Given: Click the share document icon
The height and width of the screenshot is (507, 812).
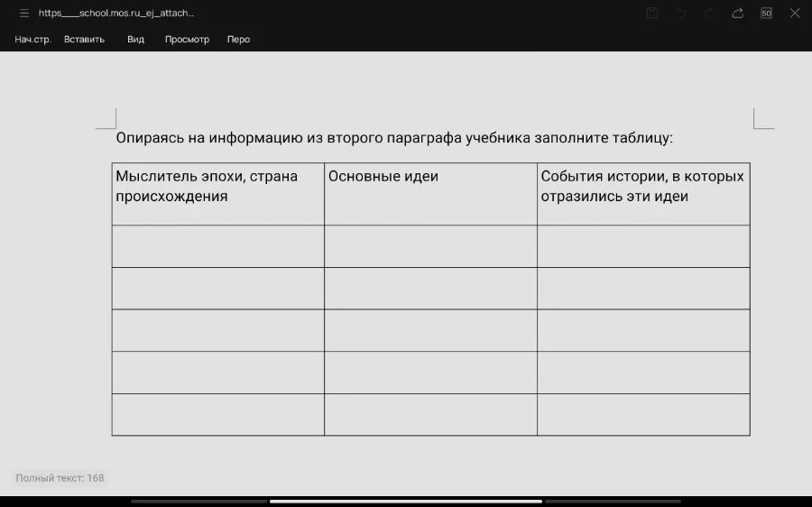Looking at the screenshot, I should [737, 14].
